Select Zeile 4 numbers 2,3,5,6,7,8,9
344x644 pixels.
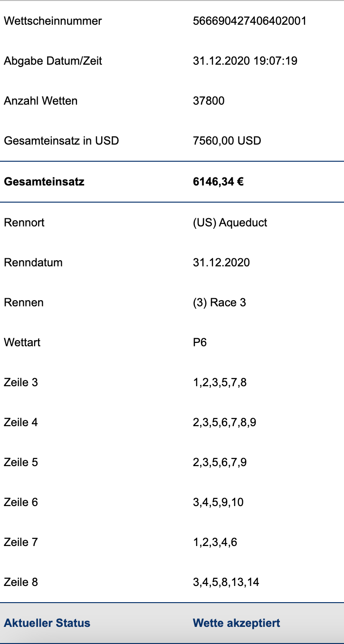click(225, 422)
